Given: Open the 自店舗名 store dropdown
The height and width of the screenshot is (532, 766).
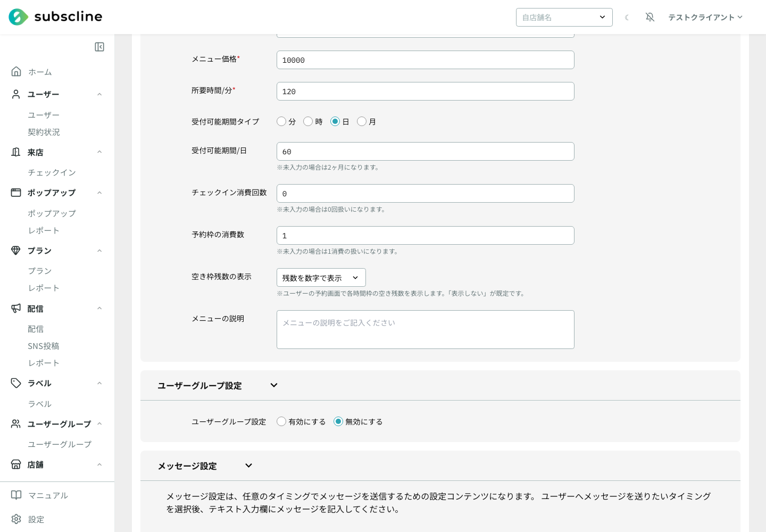Looking at the screenshot, I should click(564, 17).
